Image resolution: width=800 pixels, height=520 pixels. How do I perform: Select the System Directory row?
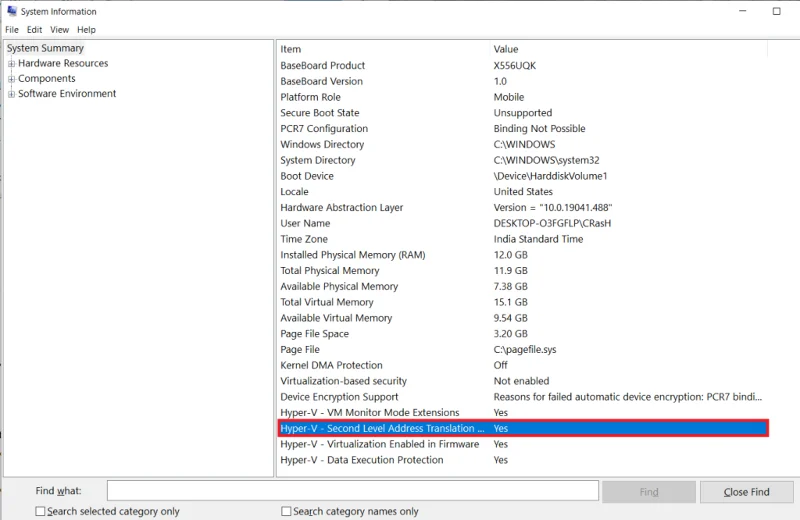point(523,160)
